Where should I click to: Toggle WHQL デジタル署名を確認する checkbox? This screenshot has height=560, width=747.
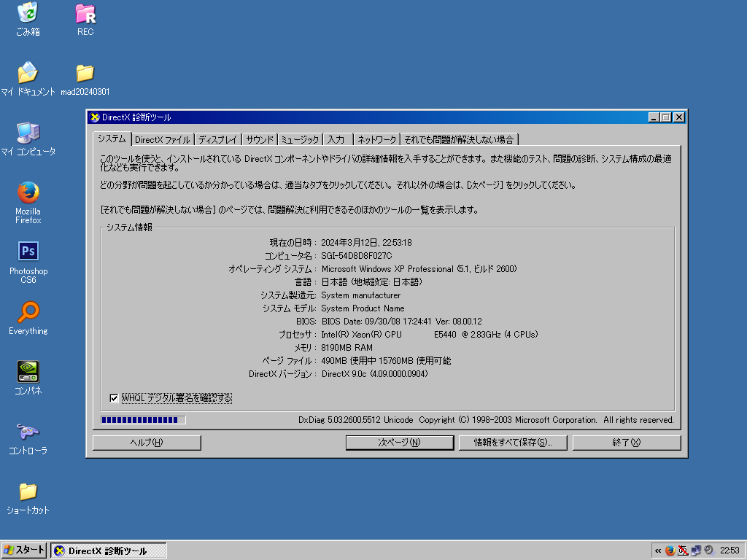click(x=114, y=398)
